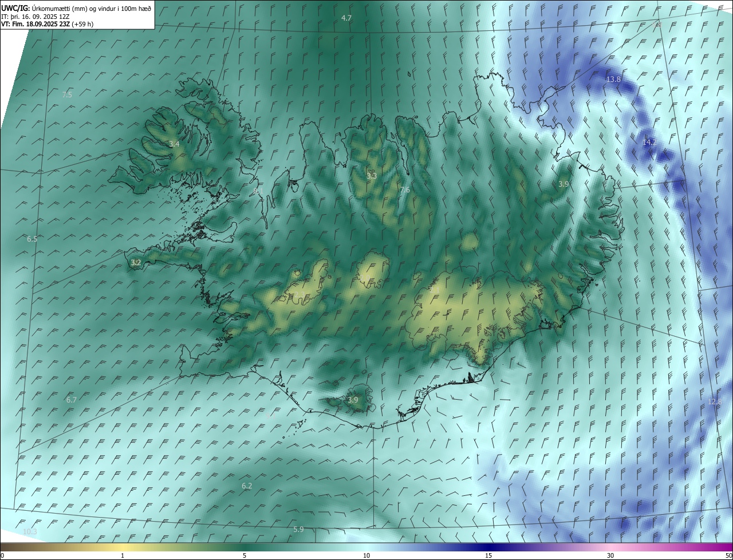Pick the light pink color at 30 on legend
Screen dimensions: 733x560
click(610, 547)
